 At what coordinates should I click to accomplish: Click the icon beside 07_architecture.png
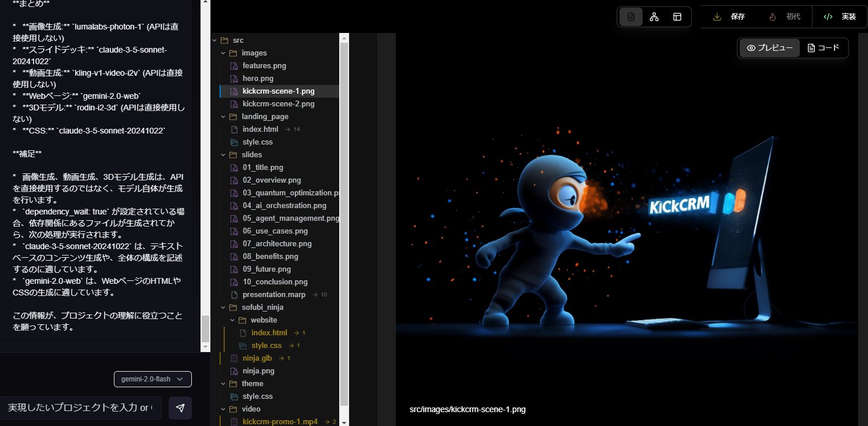point(234,244)
